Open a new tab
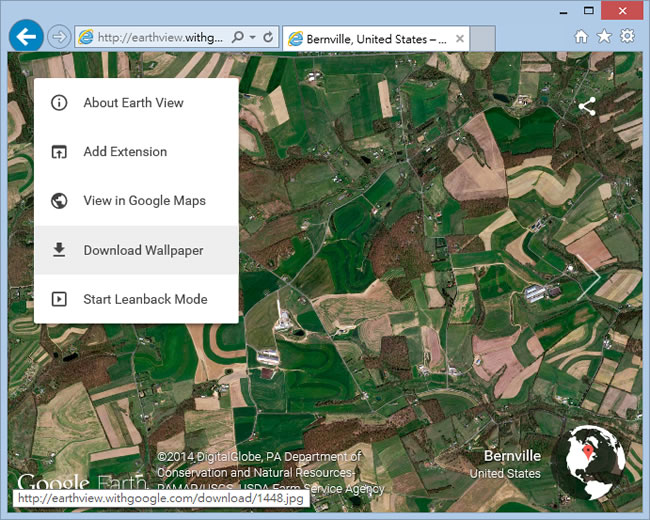The height and width of the screenshot is (520, 650). [483, 39]
